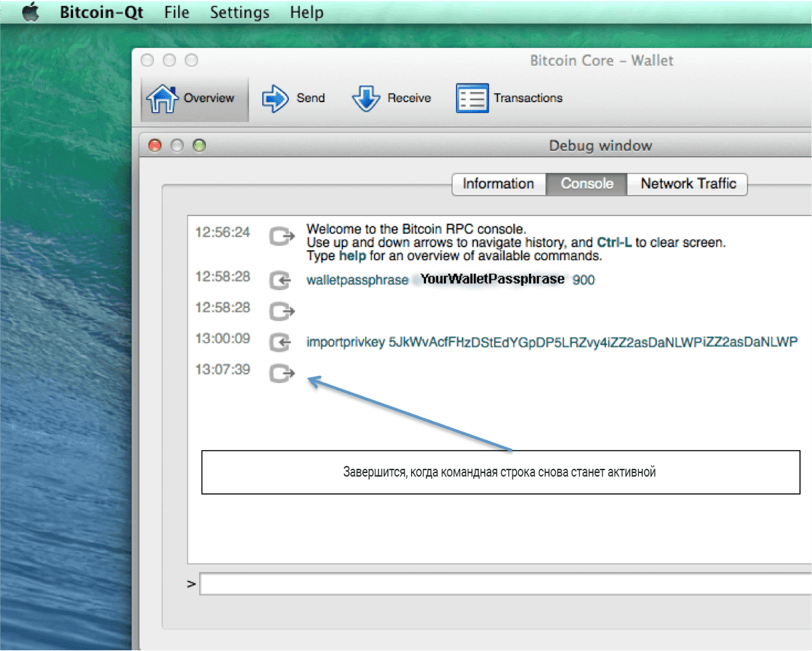The image size is (812, 651).
Task: Click the timestamp 13:07:39
Action: (x=223, y=369)
